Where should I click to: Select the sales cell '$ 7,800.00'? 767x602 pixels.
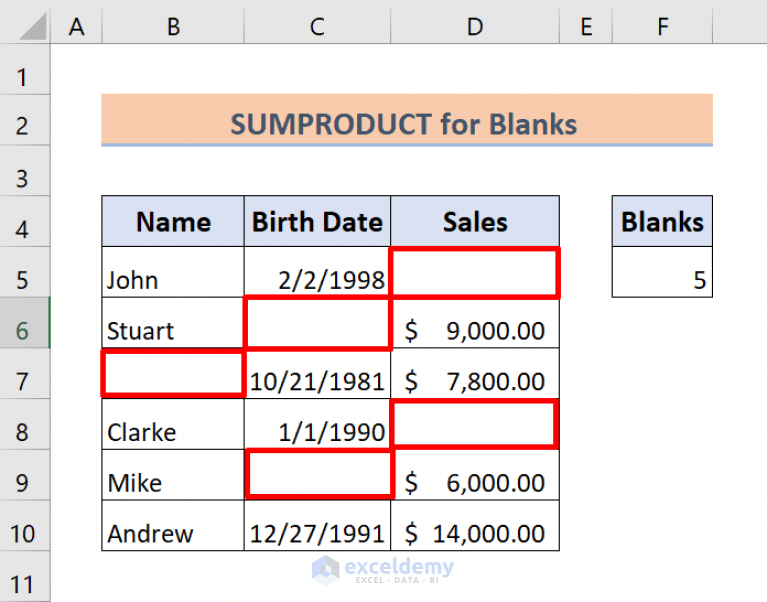click(475, 374)
